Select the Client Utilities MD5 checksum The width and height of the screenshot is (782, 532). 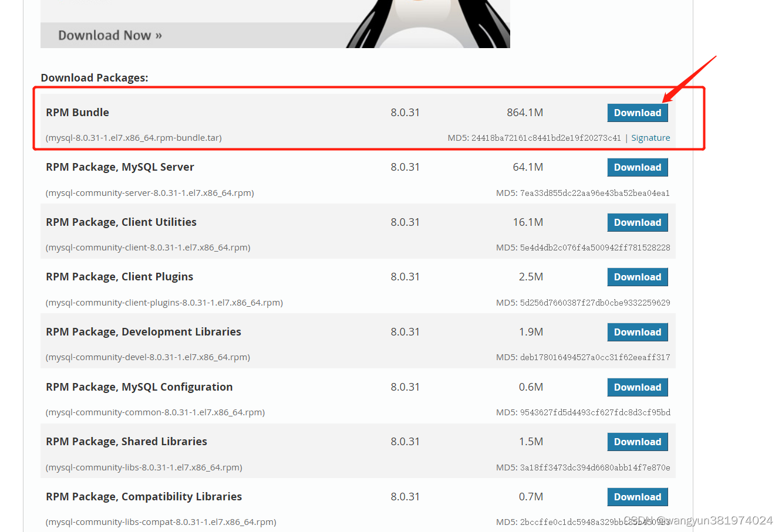tap(595, 248)
